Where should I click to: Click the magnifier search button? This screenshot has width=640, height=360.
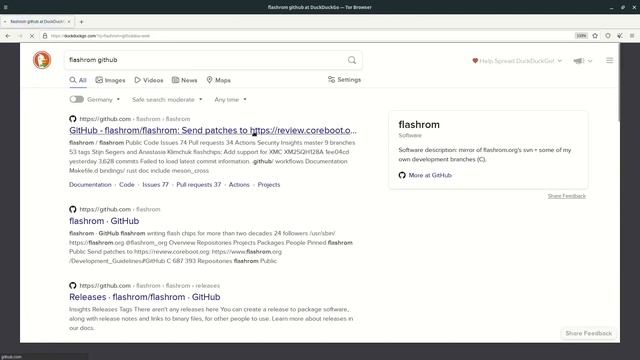tap(352, 60)
